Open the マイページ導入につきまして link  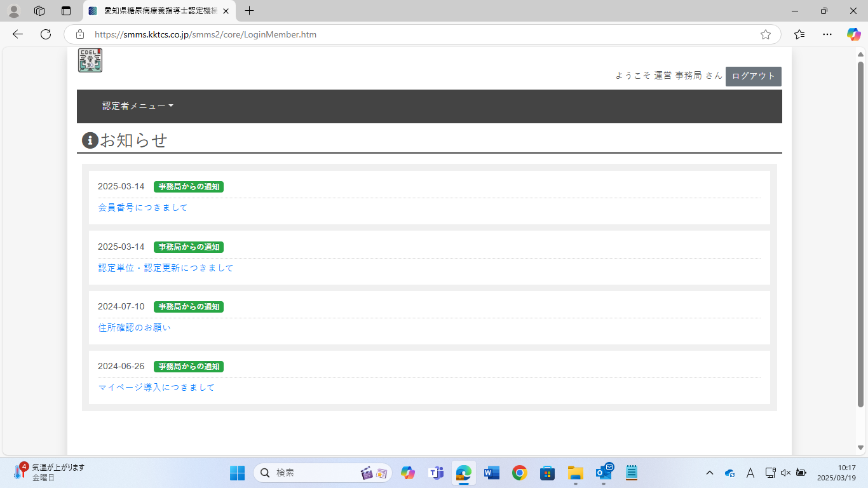tap(156, 388)
